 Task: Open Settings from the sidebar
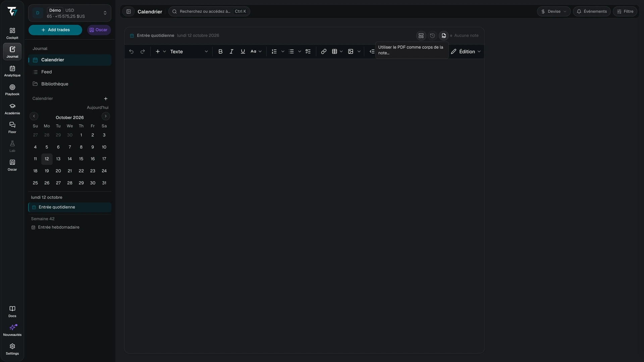click(x=12, y=349)
